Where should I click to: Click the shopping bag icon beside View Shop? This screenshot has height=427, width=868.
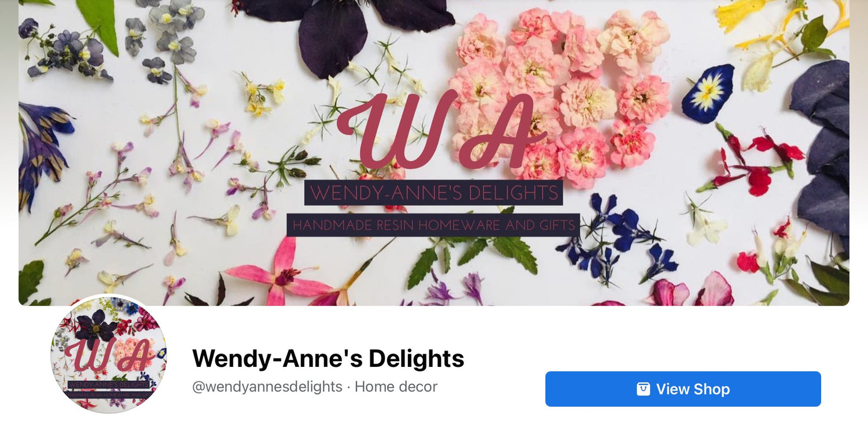(x=643, y=389)
